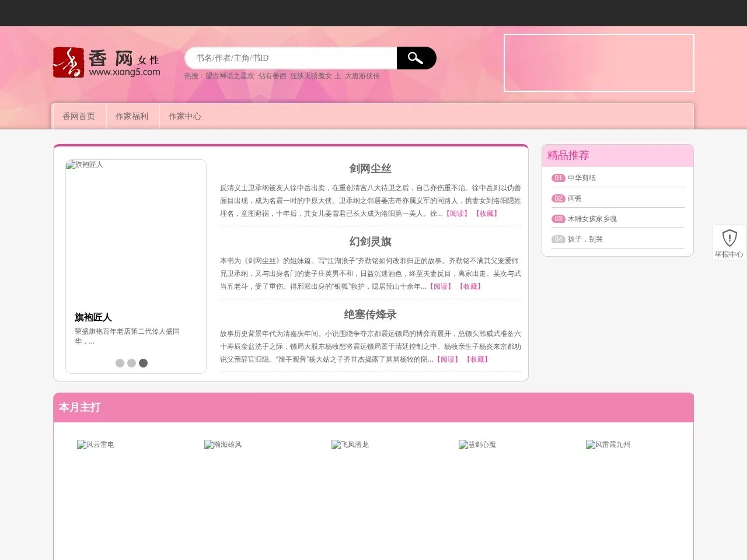Click the 香网女性 site logo

(106, 62)
